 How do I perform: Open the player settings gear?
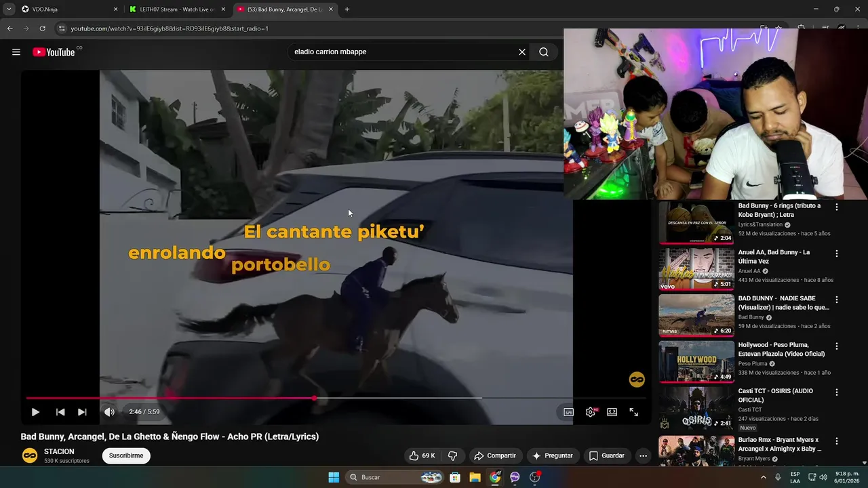(x=591, y=412)
